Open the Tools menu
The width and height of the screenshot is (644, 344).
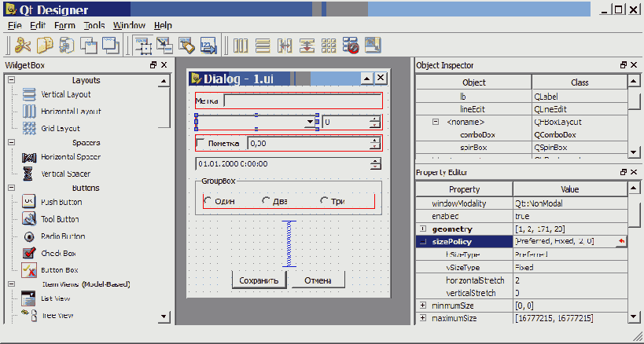pyautogui.click(x=94, y=25)
